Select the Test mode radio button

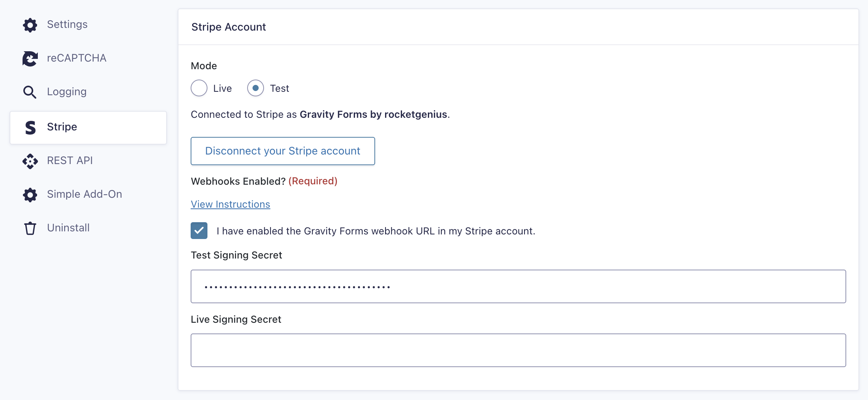coord(255,88)
